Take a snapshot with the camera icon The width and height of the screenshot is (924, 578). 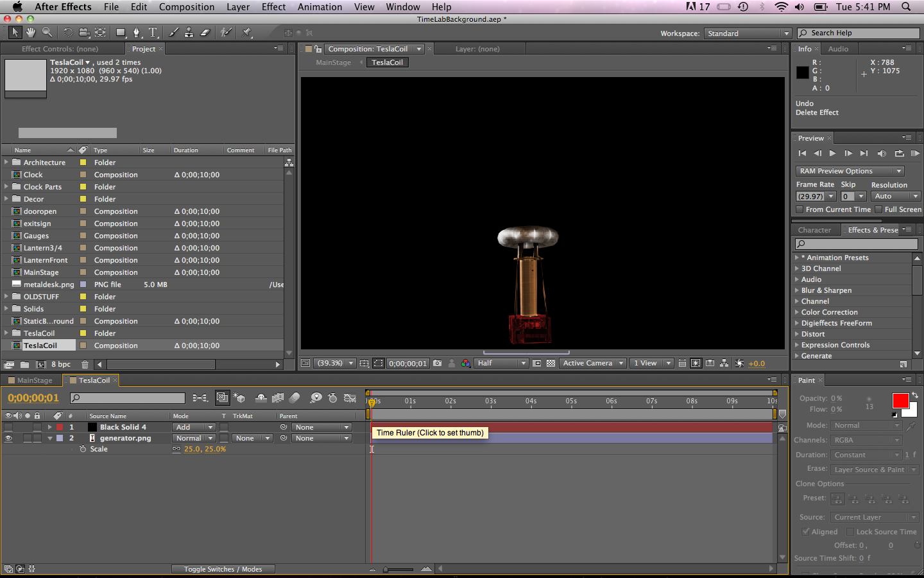coord(437,363)
